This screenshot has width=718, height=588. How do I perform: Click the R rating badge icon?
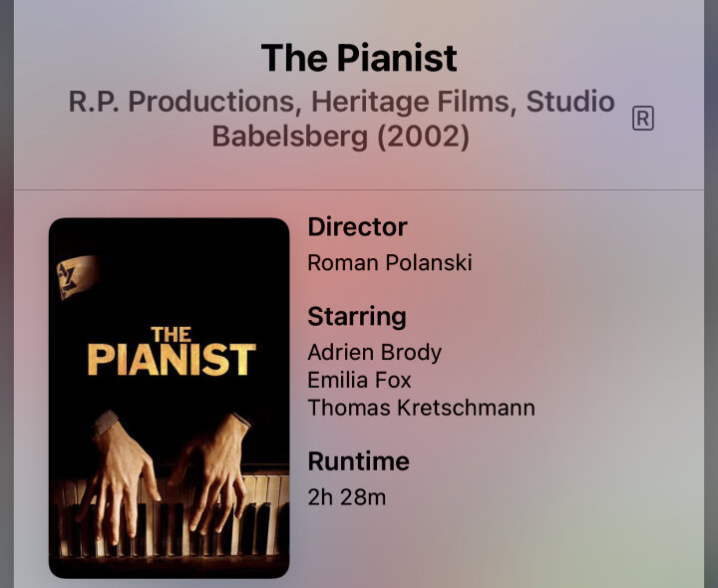pyautogui.click(x=642, y=119)
